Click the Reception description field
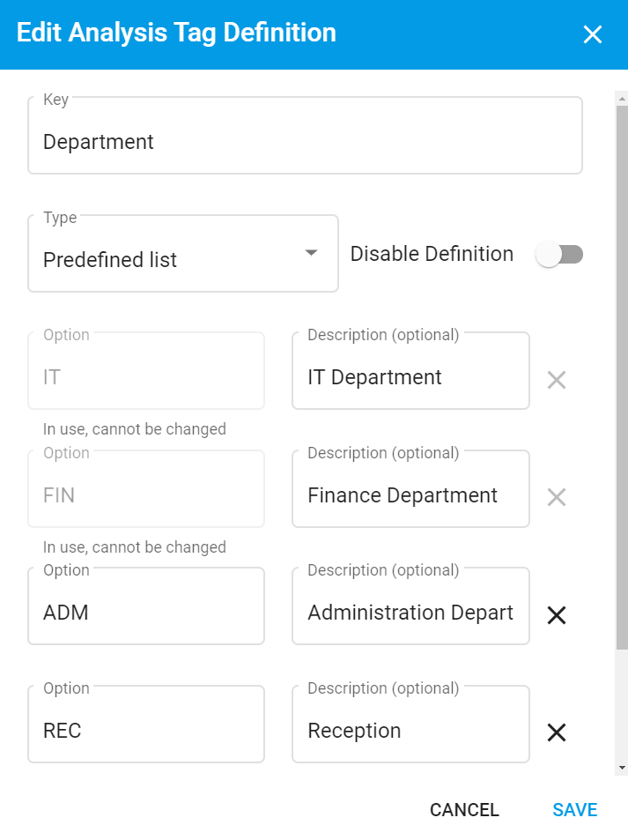 pos(410,730)
